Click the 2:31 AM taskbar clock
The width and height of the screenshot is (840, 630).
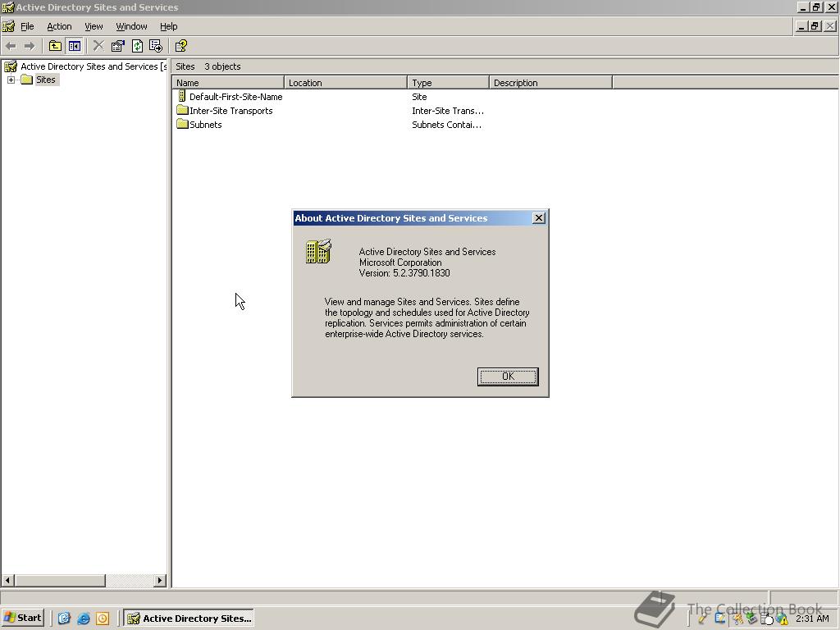(812, 619)
